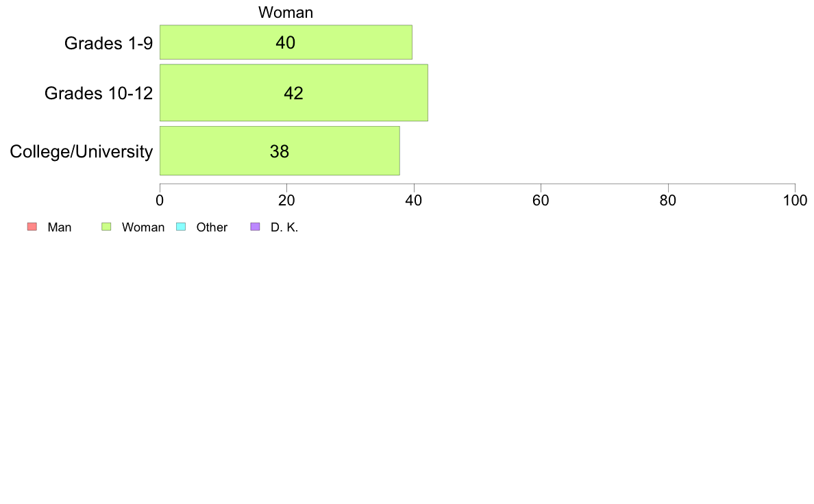Image resolution: width=814 pixels, height=504 pixels.
Task: Click the D. K. purple legend swatch
Action: 255,227
